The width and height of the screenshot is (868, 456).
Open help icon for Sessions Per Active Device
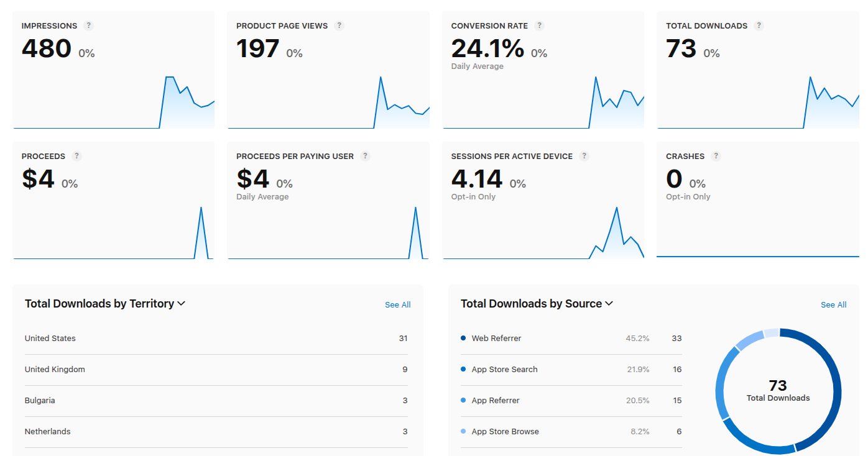[584, 156]
